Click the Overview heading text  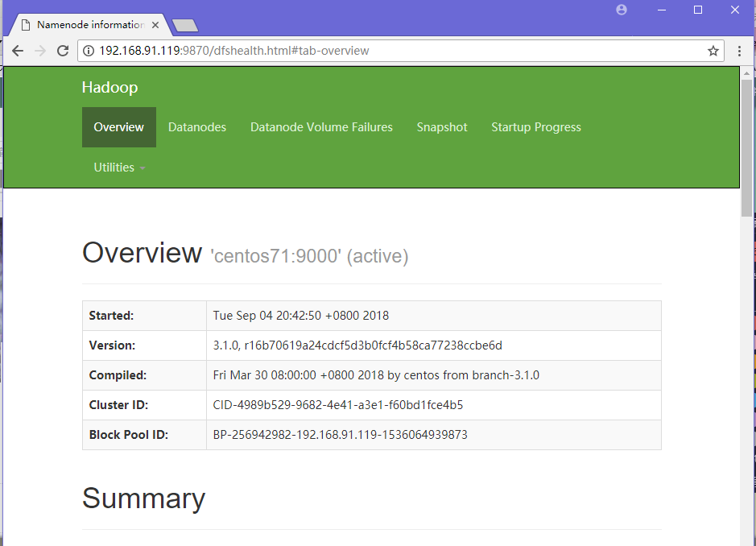142,252
